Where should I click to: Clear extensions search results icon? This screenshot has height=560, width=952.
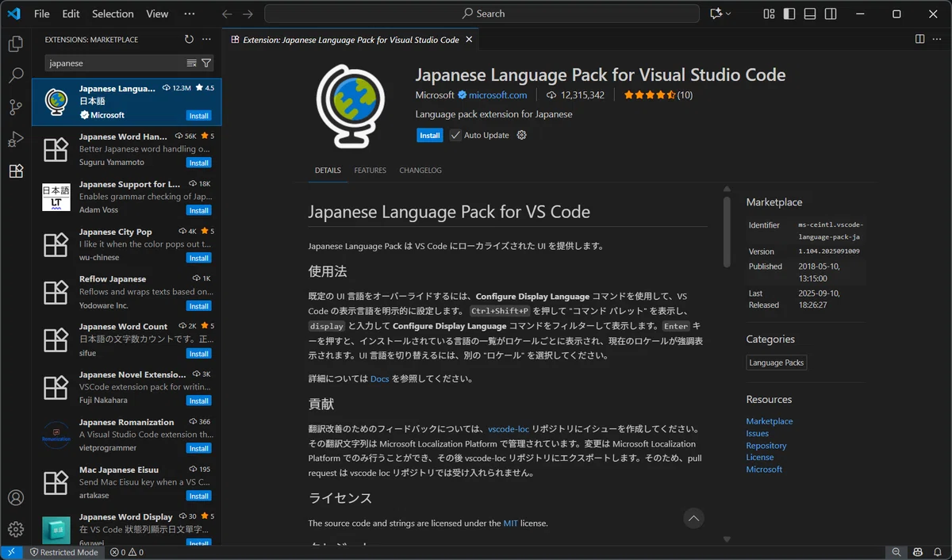pyautogui.click(x=191, y=63)
